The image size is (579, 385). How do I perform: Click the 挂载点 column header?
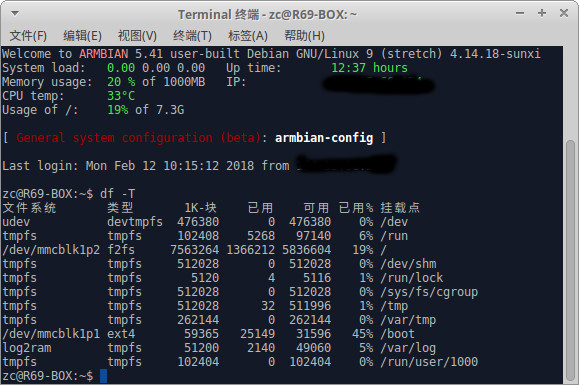click(400, 208)
